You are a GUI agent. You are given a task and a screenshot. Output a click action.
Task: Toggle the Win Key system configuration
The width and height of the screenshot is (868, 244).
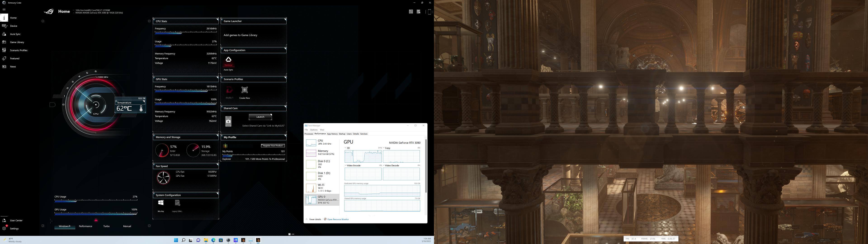(161, 203)
